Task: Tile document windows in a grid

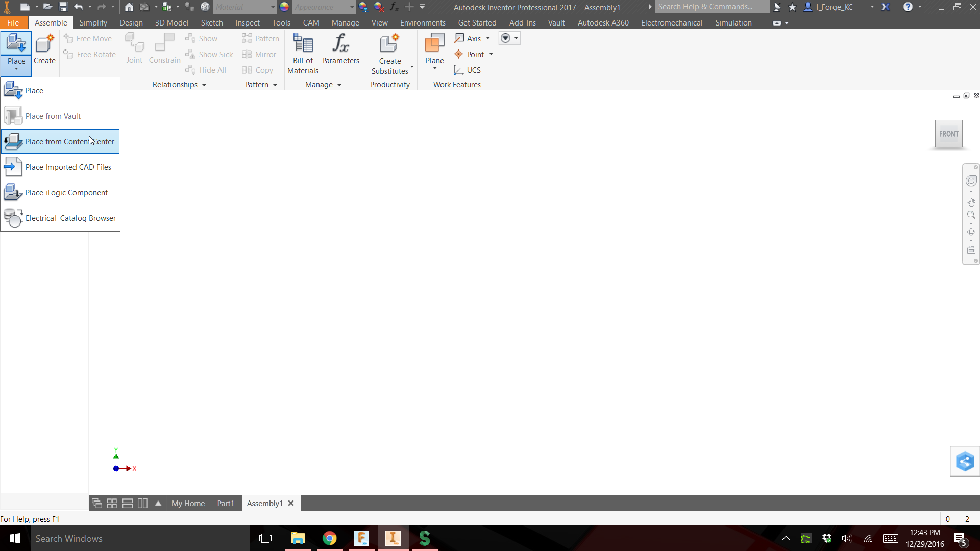Action: (112, 503)
